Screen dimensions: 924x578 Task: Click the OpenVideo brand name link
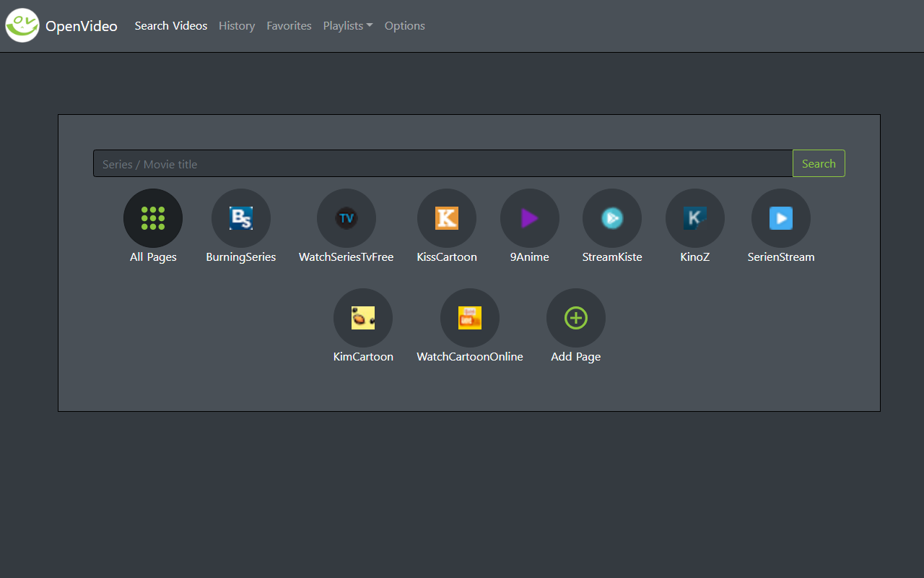tap(82, 26)
